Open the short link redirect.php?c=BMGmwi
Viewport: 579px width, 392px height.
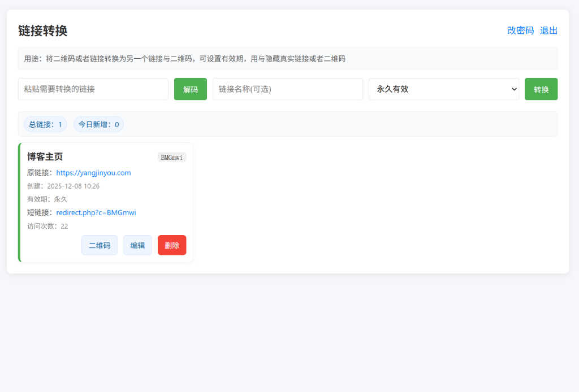(96, 213)
